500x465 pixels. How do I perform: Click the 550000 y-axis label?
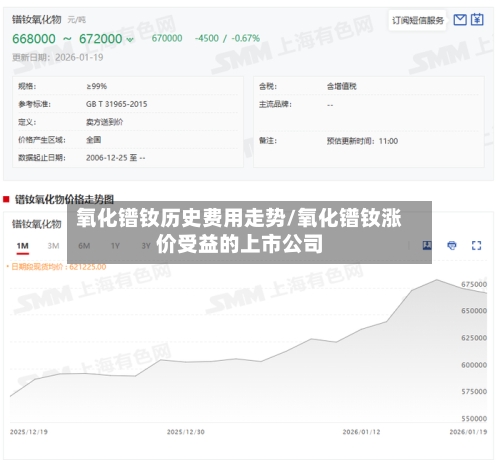click(474, 418)
